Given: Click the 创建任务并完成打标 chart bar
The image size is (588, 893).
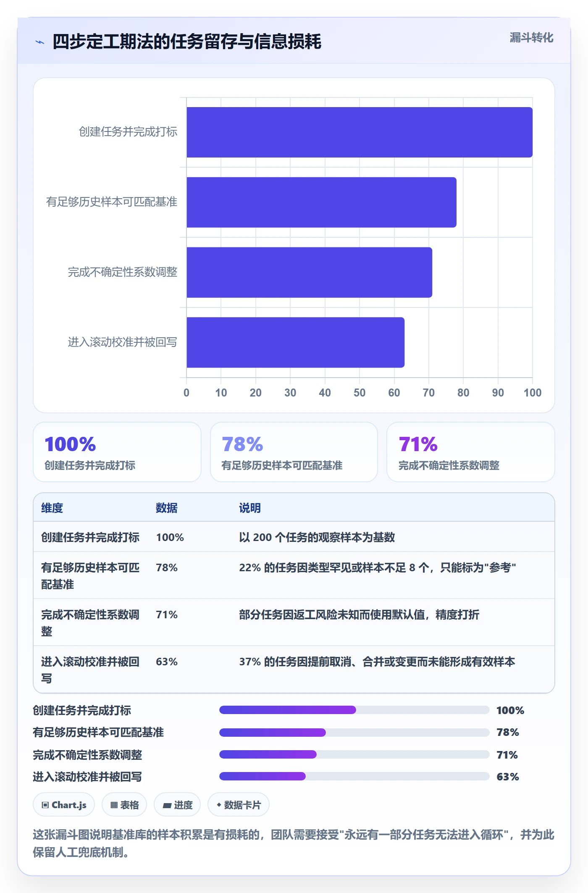Looking at the screenshot, I should coord(360,132).
